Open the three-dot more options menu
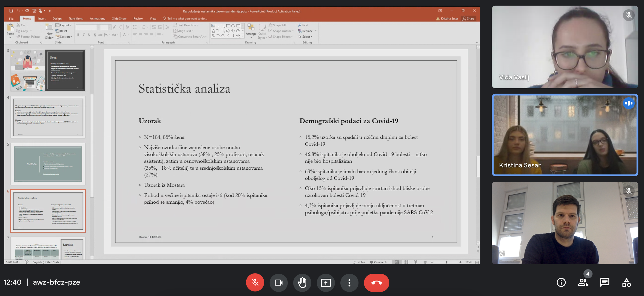The width and height of the screenshot is (644, 296). click(349, 283)
